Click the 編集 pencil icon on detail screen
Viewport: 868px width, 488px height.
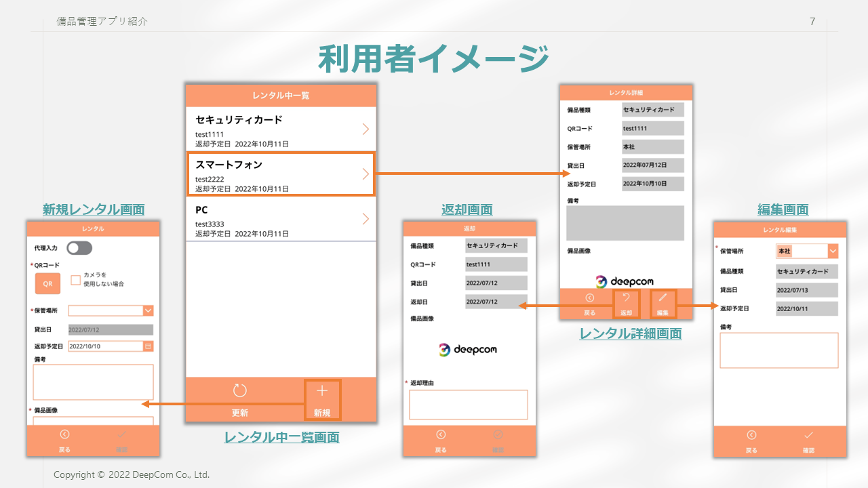tap(663, 298)
